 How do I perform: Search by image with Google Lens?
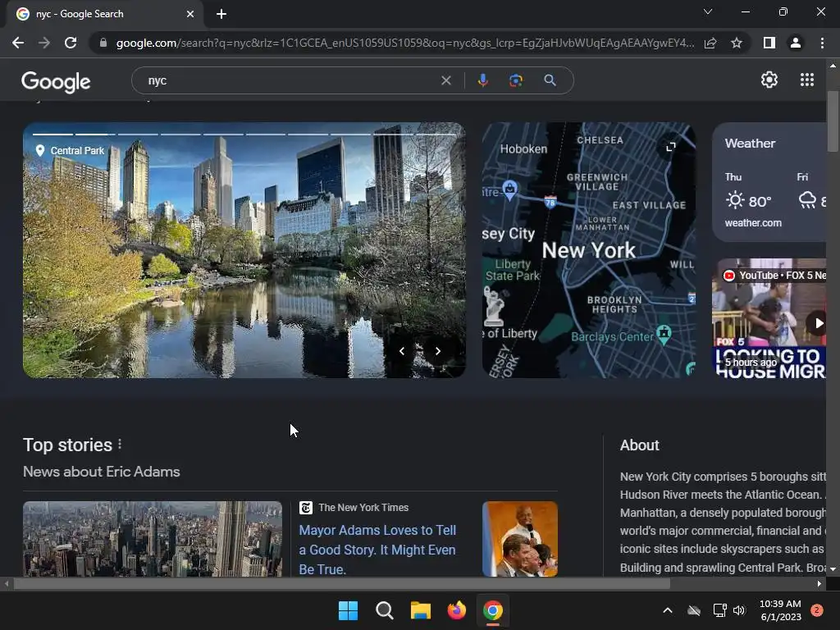(x=516, y=80)
